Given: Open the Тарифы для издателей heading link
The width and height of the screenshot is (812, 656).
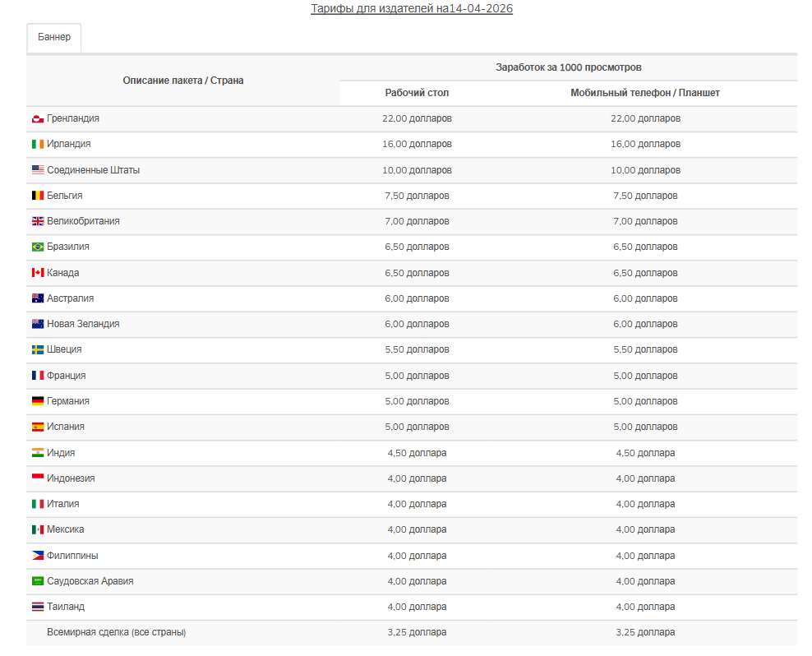Looking at the screenshot, I should [x=412, y=9].
